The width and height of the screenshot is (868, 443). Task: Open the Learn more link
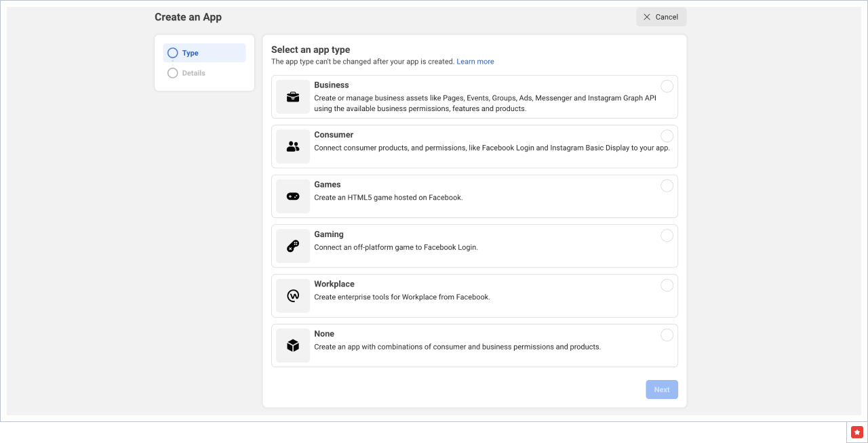[475, 62]
